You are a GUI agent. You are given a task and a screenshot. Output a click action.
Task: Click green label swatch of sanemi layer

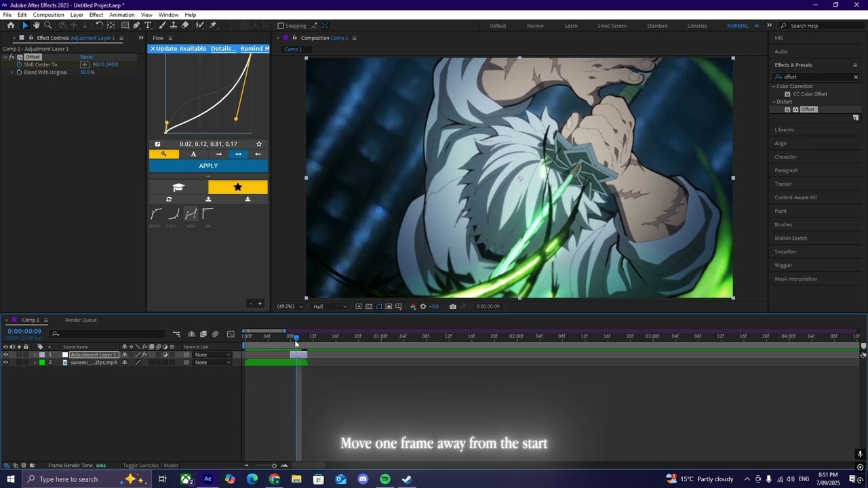tap(42, 363)
